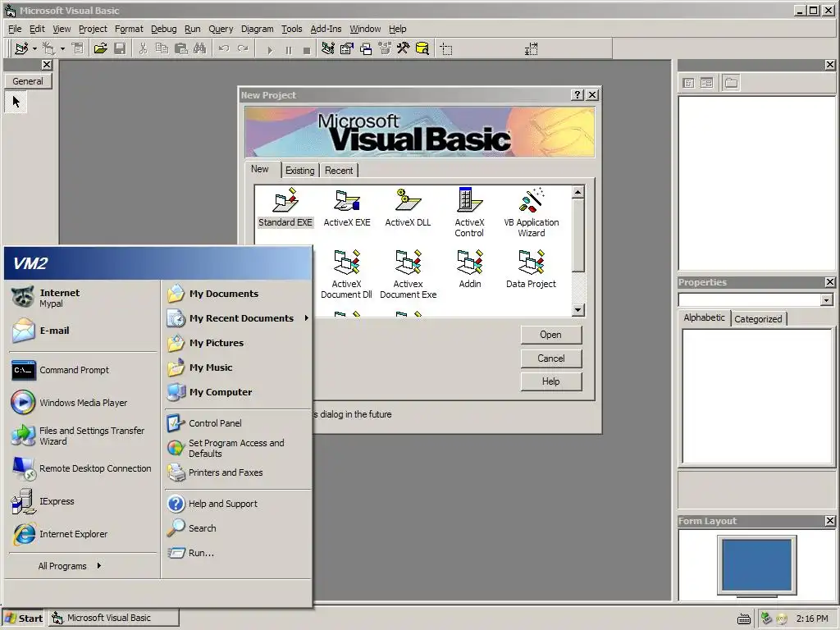840x630 pixels.
Task: Open the Debug menu
Action: coord(163,29)
